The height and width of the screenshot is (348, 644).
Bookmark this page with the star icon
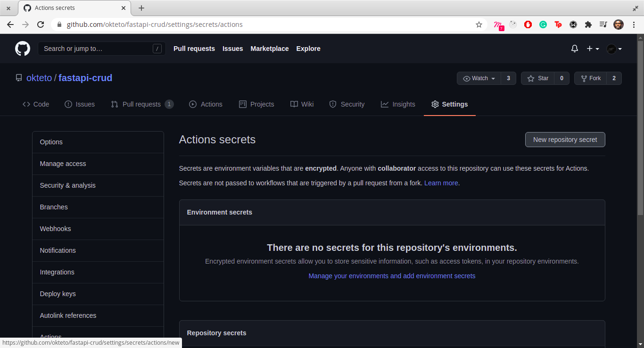479,25
